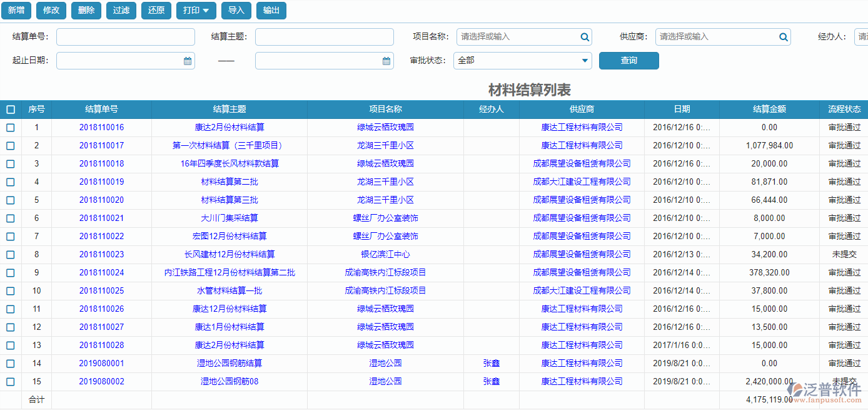Expand the 打印 print dropdown arrow

pos(206,11)
